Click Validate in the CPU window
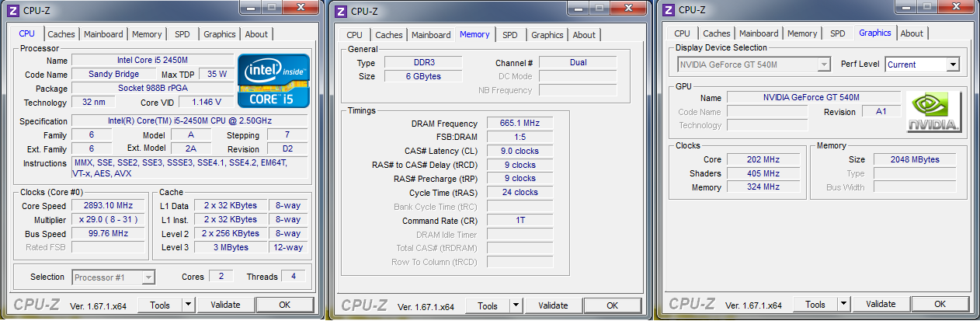 click(225, 305)
